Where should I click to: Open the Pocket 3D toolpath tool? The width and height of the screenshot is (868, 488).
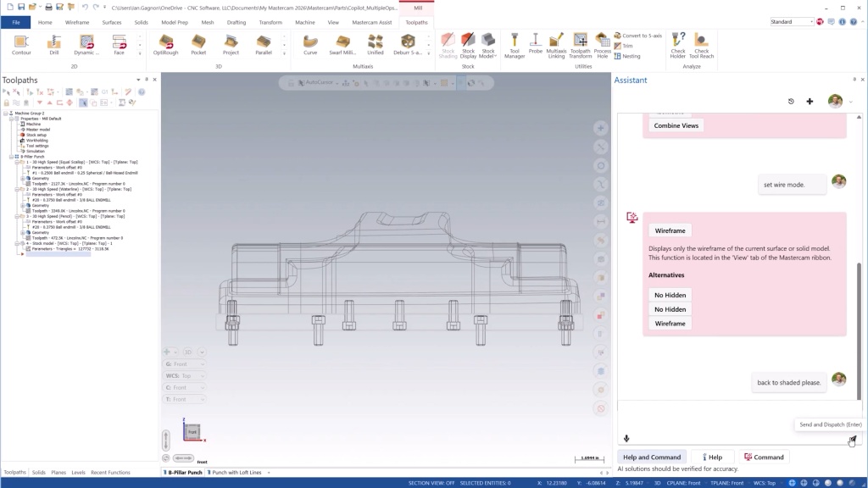[198, 48]
